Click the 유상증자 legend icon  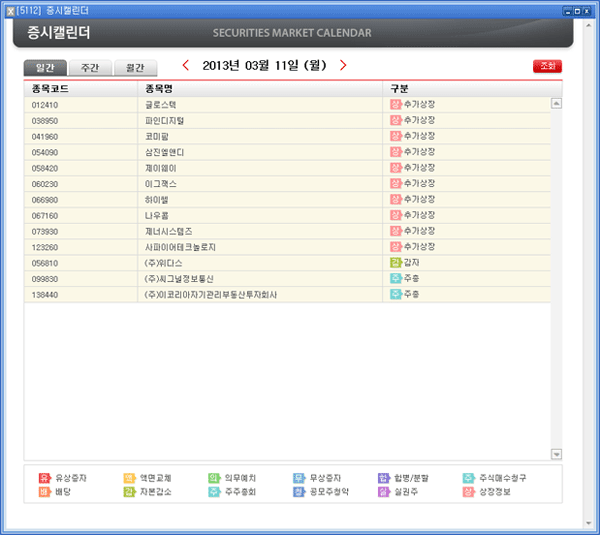[44, 478]
